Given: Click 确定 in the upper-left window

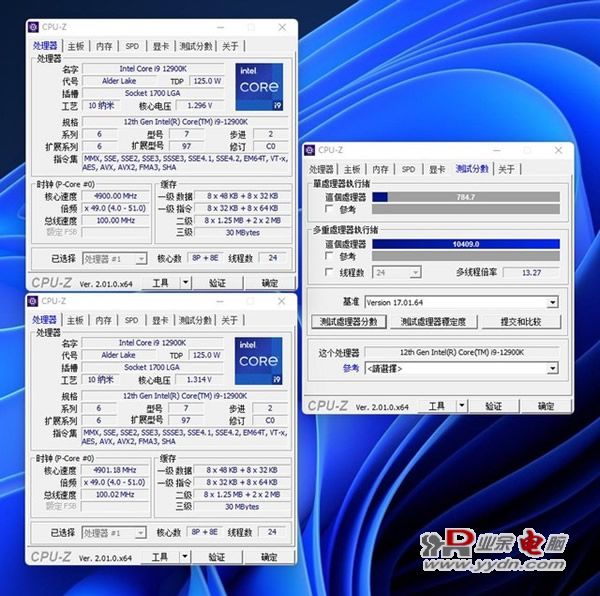Looking at the screenshot, I should [270, 283].
